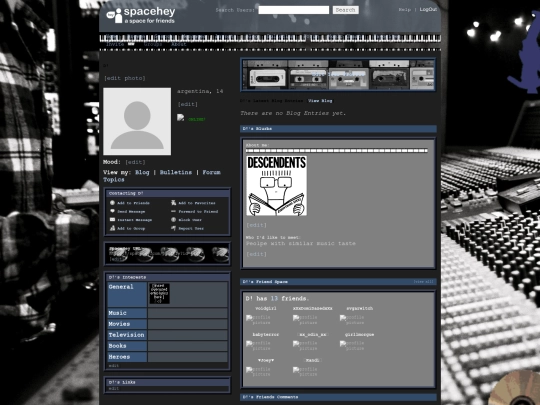The height and width of the screenshot is (405, 540).
Task: Open friend xx_odin_xx's profile name
Action: click(313, 335)
